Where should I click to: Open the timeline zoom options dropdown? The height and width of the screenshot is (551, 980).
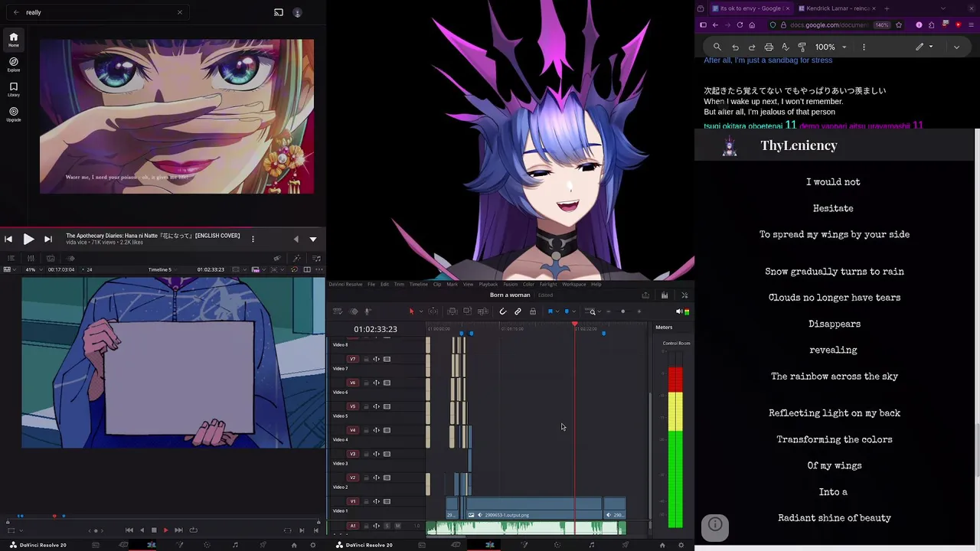tap(599, 311)
